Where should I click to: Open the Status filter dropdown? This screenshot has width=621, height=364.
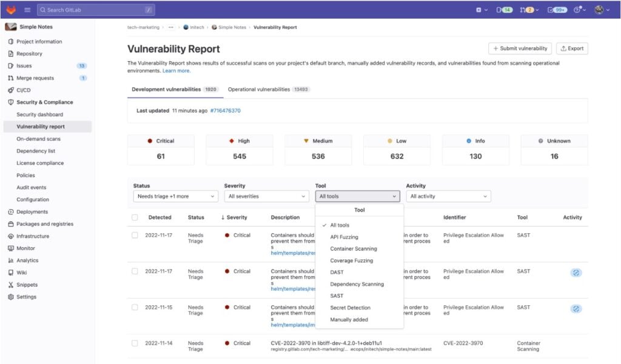coord(175,196)
